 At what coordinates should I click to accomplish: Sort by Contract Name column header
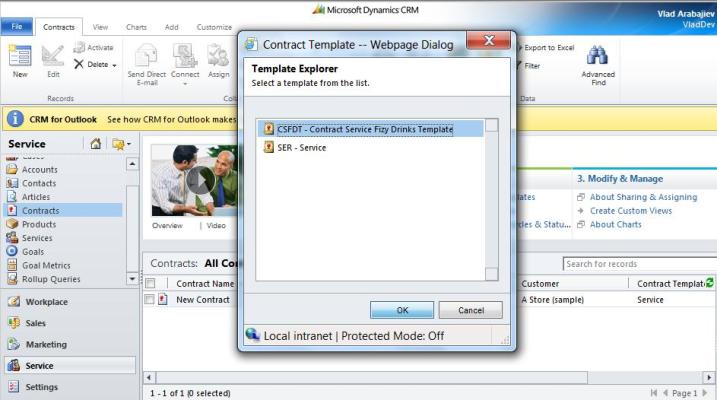coord(205,283)
